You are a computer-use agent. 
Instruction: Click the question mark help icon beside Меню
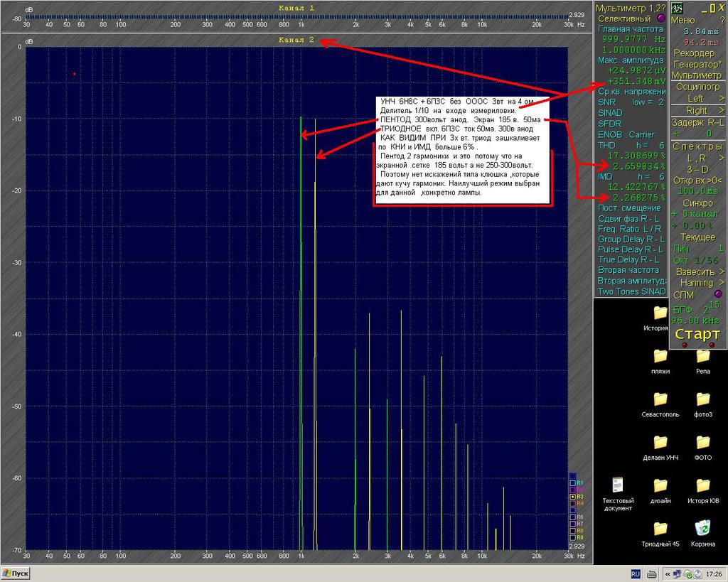pos(722,19)
